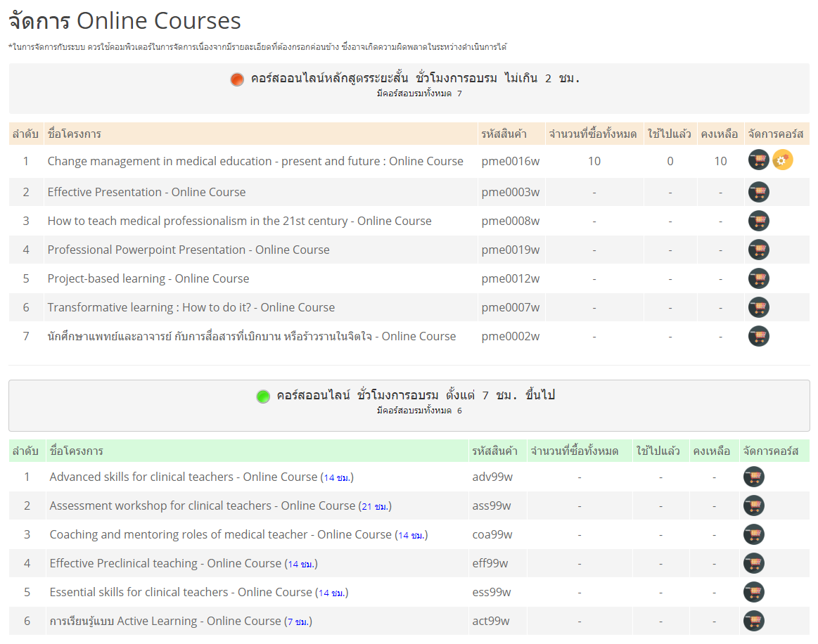This screenshot has width=818, height=644.
Task: Click cart icon for Effective Preclinical teaching
Action: pyautogui.click(x=753, y=563)
